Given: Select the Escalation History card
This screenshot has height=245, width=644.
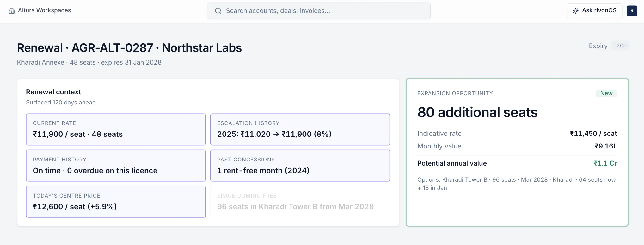Looking at the screenshot, I should [300, 129].
